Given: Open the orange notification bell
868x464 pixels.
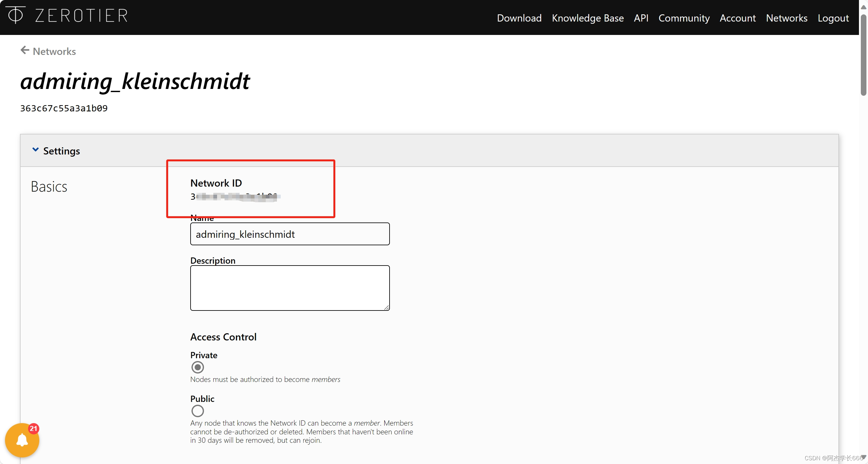Looking at the screenshot, I should pyautogui.click(x=22, y=440).
